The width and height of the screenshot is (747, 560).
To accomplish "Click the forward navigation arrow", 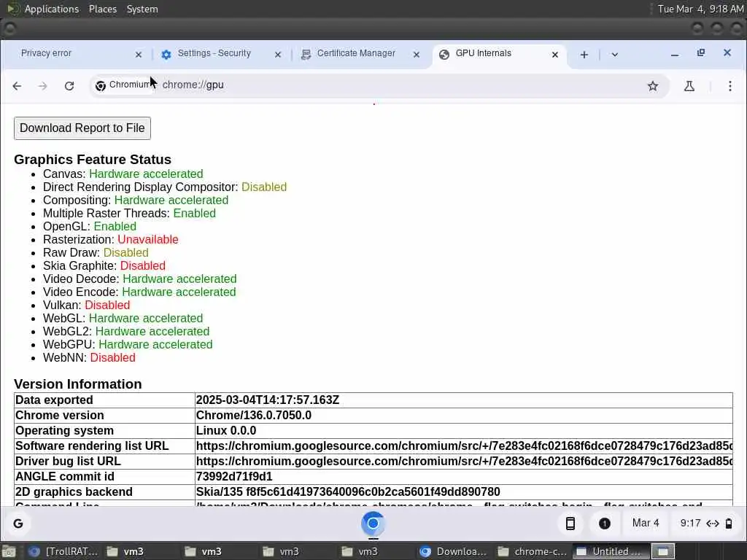I will coord(43,86).
